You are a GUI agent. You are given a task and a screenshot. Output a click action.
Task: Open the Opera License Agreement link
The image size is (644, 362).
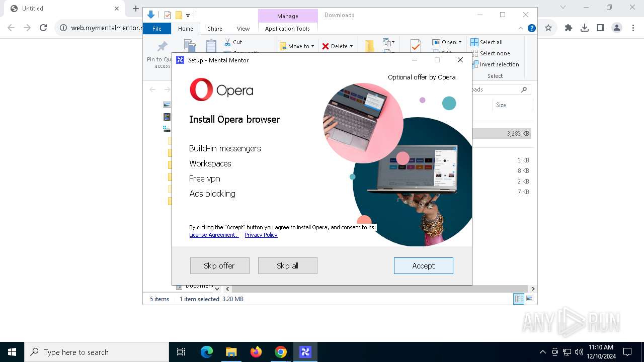click(x=214, y=235)
